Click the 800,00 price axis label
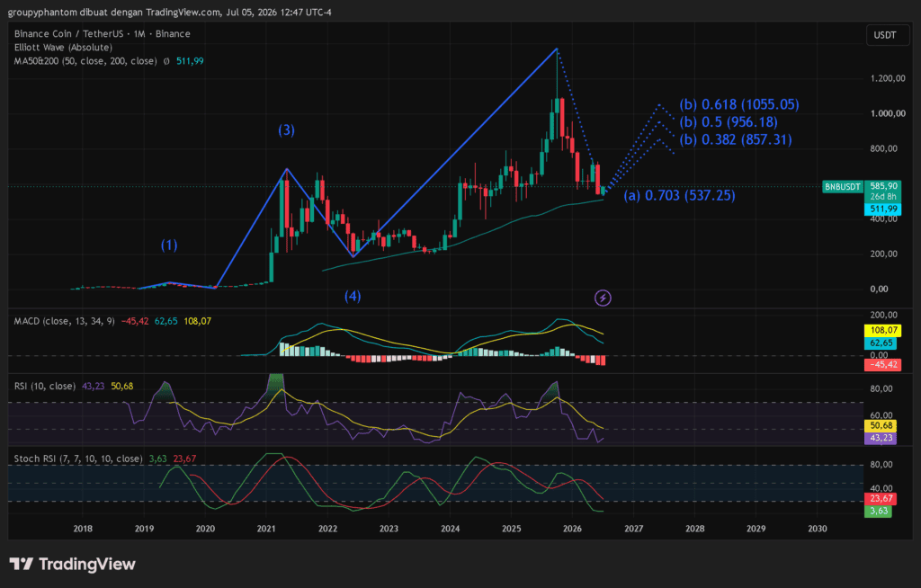The width and height of the screenshot is (921, 588). tap(884, 148)
